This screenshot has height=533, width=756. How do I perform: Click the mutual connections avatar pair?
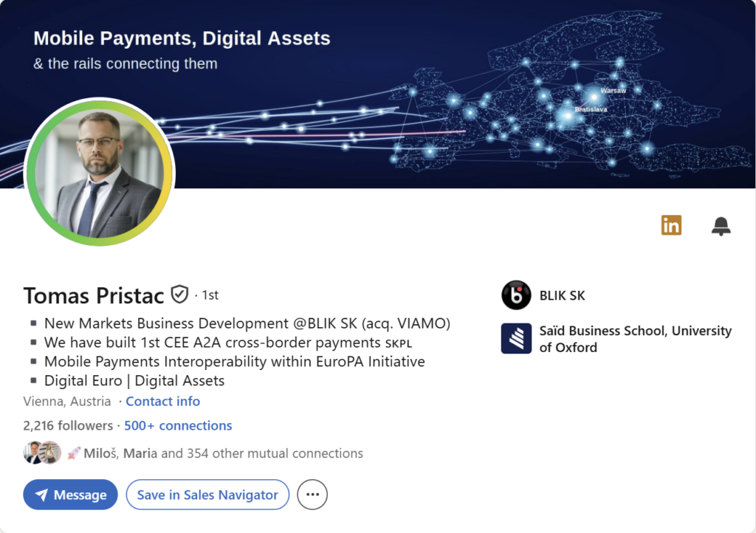(x=42, y=453)
